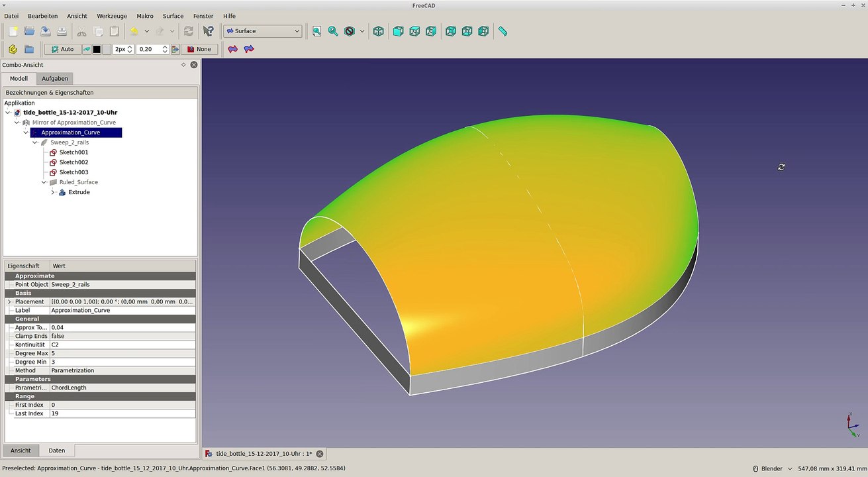Open the Datei menu
The width and height of the screenshot is (868, 477).
[x=11, y=16]
